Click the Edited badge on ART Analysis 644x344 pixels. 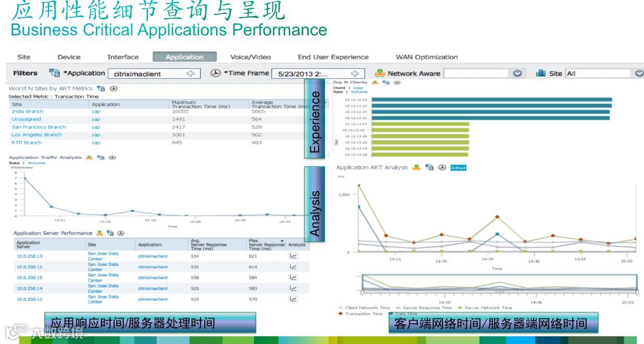click(458, 168)
